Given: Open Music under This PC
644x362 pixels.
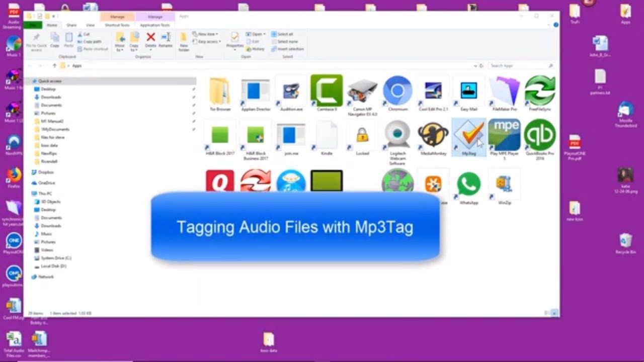Looking at the screenshot, I should click(43, 234).
